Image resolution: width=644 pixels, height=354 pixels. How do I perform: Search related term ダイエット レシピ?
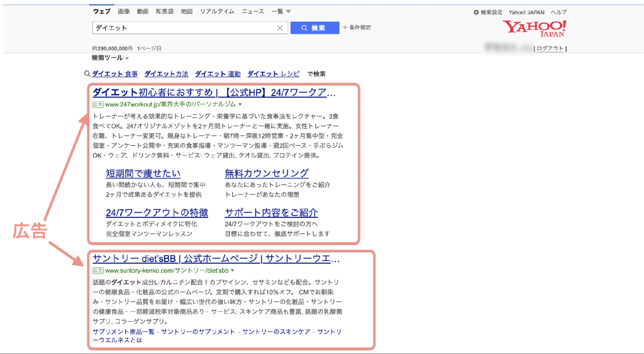[273, 74]
